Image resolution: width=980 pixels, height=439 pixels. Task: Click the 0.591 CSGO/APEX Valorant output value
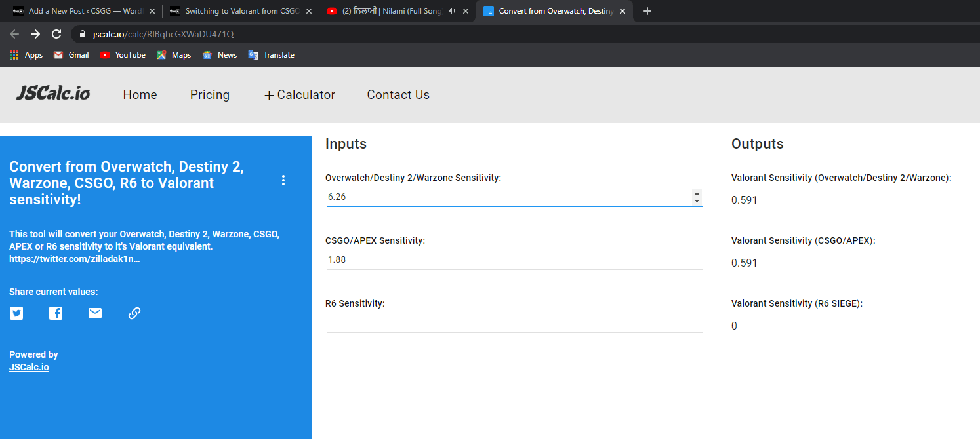(x=745, y=263)
